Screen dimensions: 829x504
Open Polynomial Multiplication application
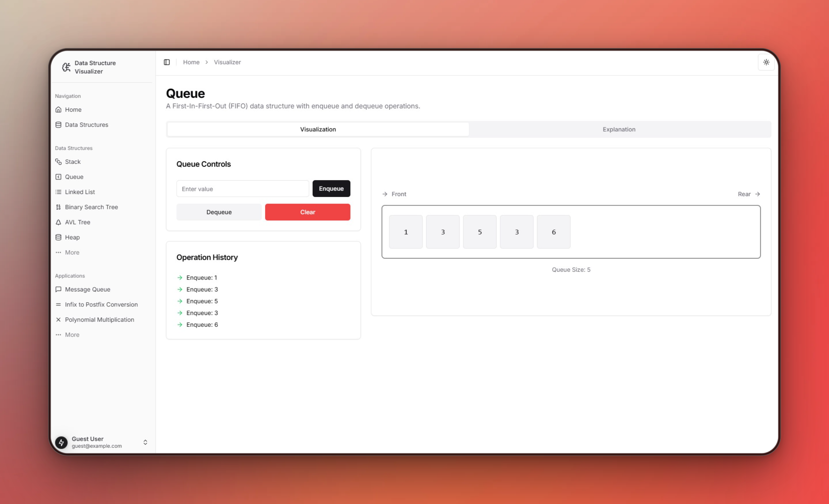[99, 320]
